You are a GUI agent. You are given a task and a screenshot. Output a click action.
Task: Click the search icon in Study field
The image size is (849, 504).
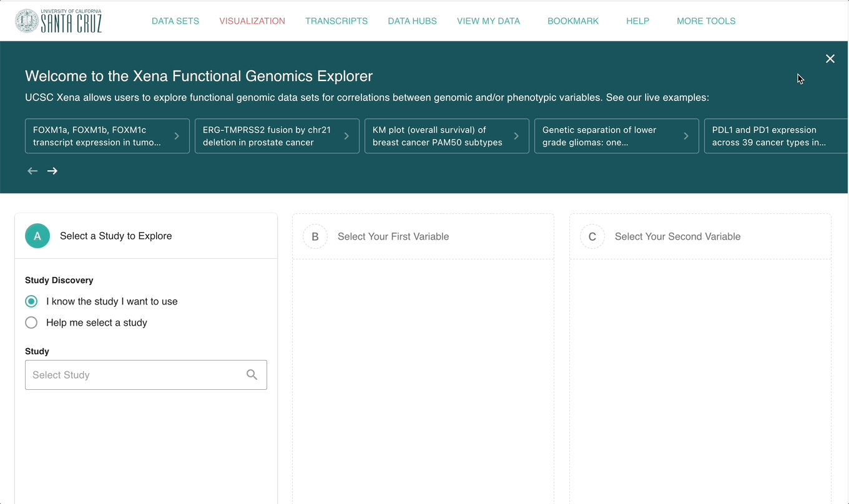tap(252, 375)
